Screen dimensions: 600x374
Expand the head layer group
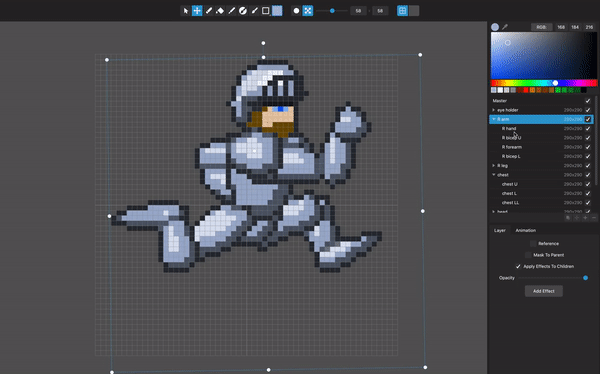click(494, 211)
